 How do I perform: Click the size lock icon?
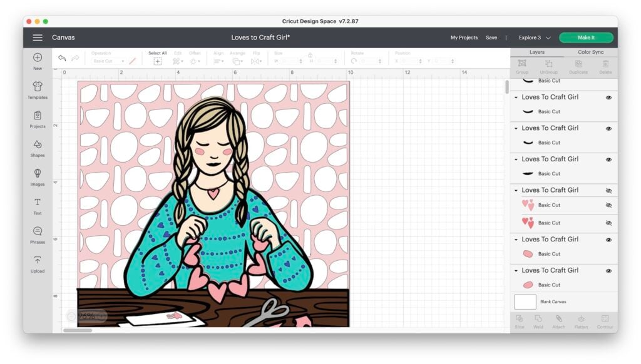click(310, 55)
